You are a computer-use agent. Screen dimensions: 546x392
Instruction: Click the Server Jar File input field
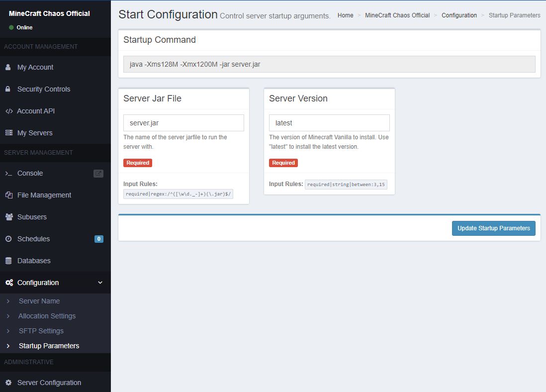tap(183, 123)
